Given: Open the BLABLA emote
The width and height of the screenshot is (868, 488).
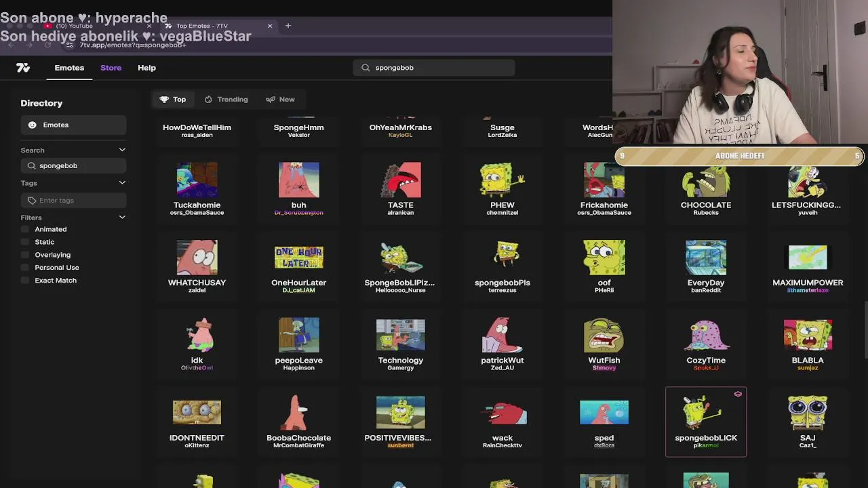Looking at the screenshot, I should [807, 344].
